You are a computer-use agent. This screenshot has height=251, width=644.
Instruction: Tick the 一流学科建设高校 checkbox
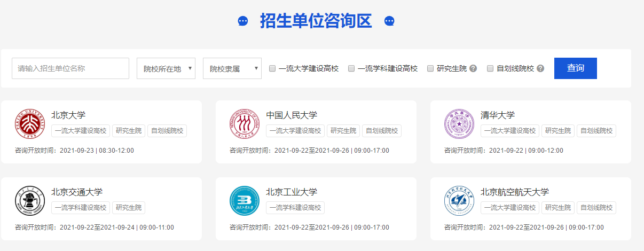point(351,68)
